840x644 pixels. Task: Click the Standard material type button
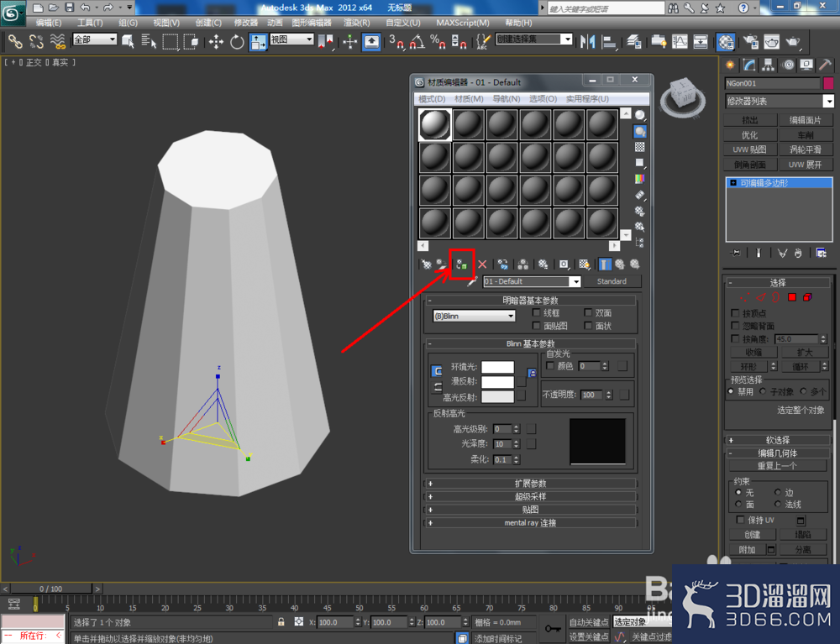(612, 281)
